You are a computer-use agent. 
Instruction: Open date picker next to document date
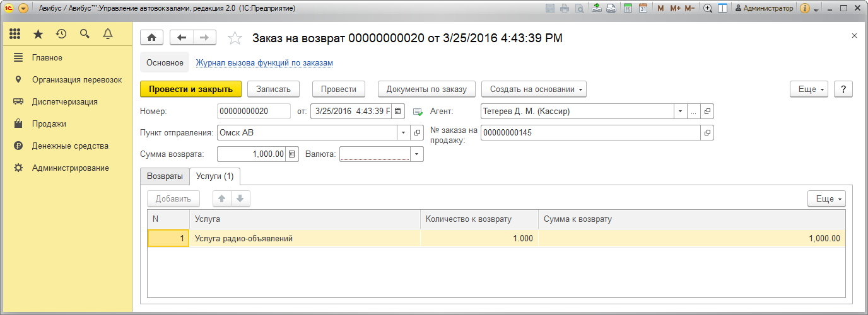(398, 112)
